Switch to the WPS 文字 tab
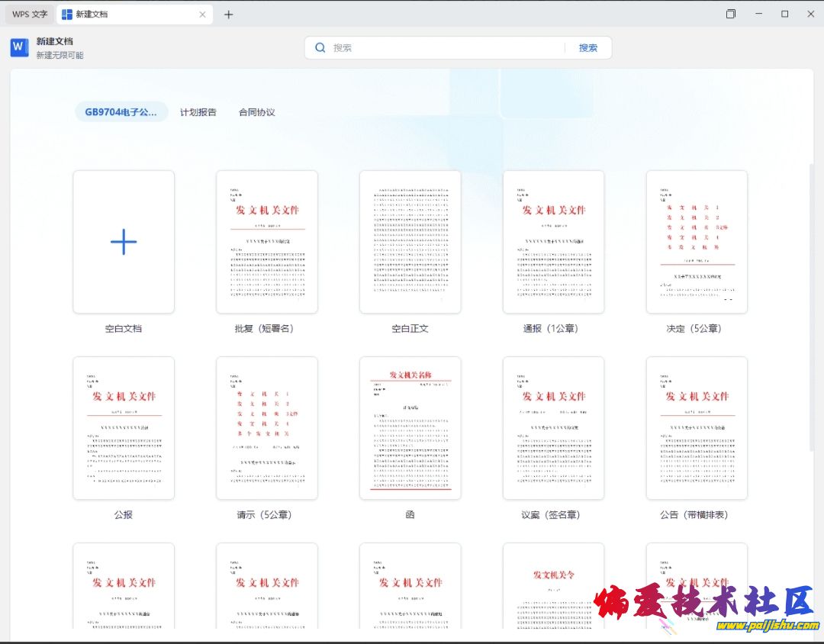This screenshot has width=824, height=644. (x=30, y=14)
